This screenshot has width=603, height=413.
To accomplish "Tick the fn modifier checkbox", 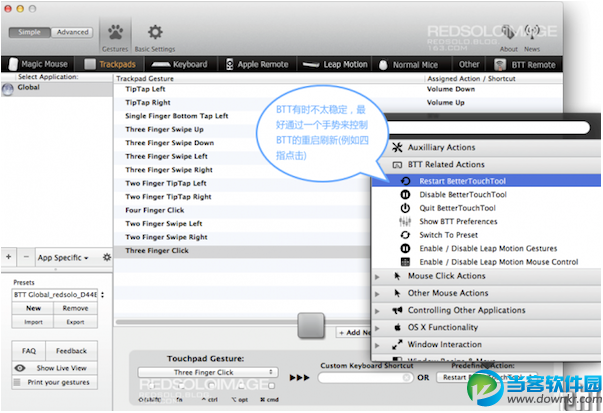I will [182, 385].
